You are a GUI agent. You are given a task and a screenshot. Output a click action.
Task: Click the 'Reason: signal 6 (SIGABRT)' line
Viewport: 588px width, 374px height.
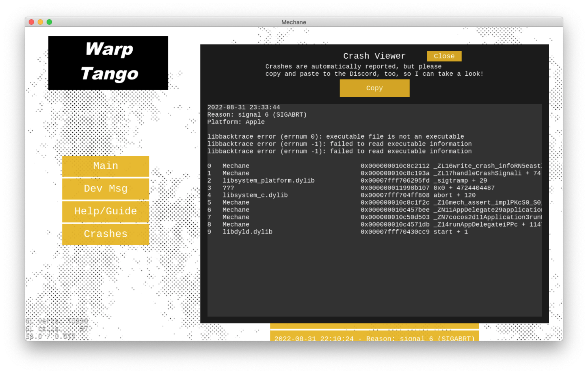coord(257,115)
